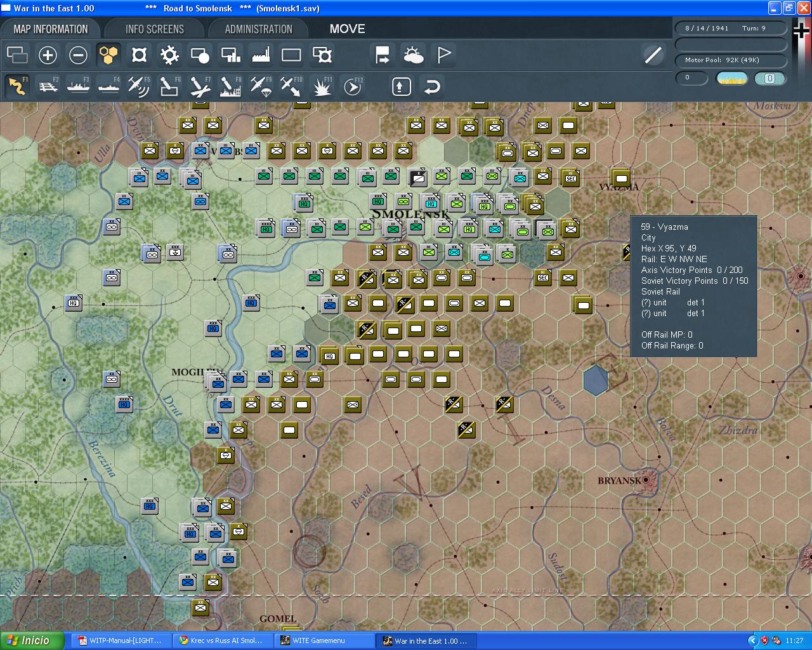Select Bomb city mode (F8) icon
This screenshot has height=650, width=812.
tap(230, 86)
